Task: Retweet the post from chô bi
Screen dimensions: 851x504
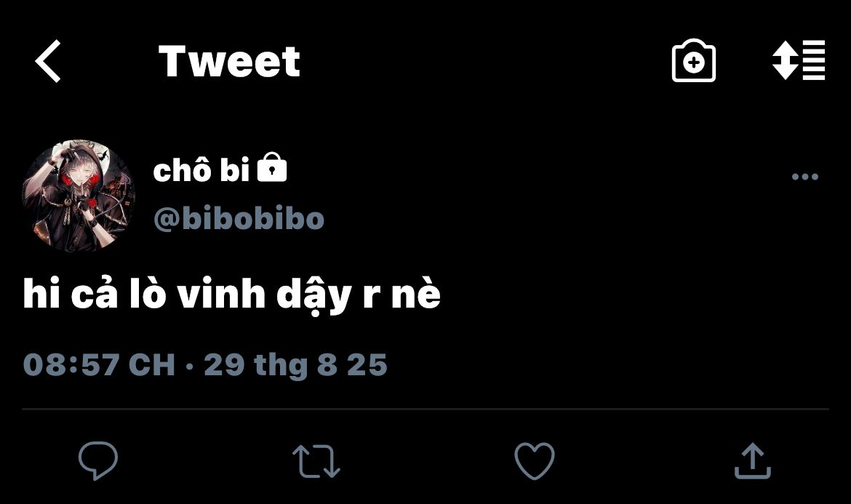Action: [316, 461]
